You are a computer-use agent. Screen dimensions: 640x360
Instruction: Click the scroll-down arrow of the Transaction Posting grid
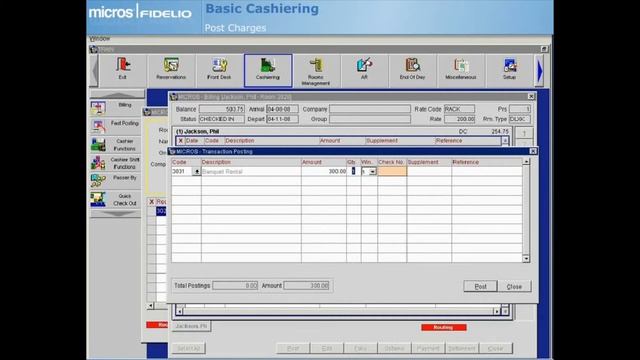pyautogui.click(x=526, y=259)
